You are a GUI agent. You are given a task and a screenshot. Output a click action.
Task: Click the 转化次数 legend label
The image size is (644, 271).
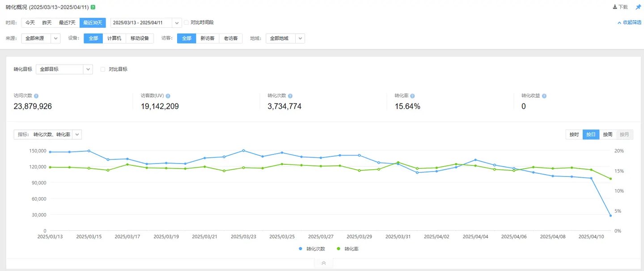[x=315, y=249]
